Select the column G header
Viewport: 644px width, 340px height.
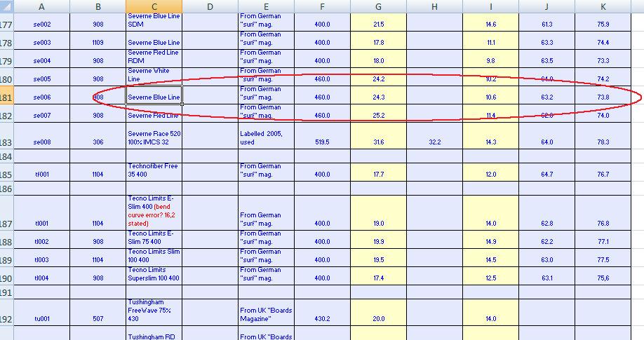coord(378,6)
